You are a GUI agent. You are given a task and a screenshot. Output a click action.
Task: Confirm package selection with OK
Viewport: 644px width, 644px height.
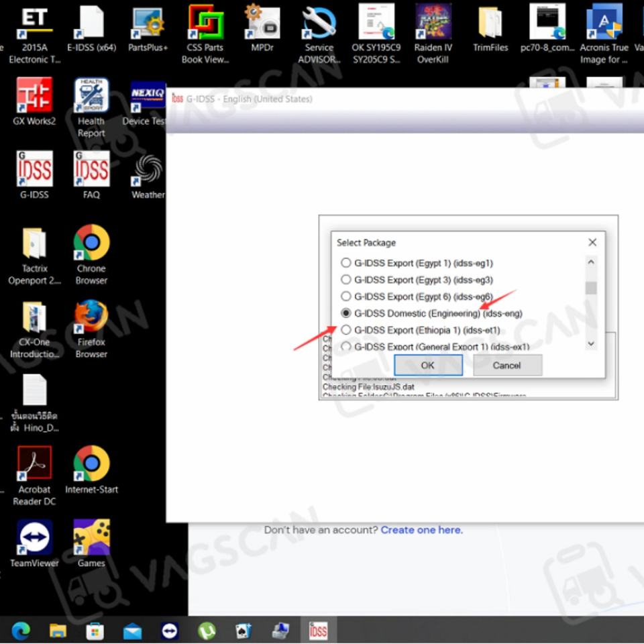click(428, 365)
